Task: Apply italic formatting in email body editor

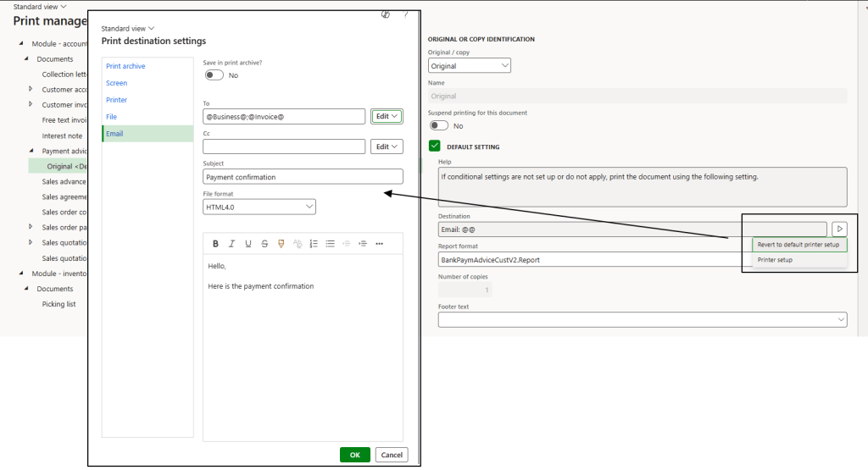Action: [231, 244]
